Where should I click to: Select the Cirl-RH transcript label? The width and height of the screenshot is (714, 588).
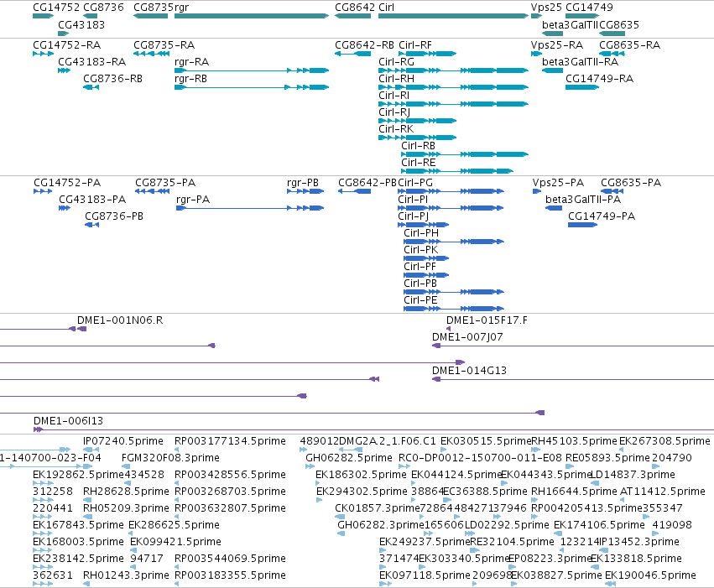(x=397, y=79)
